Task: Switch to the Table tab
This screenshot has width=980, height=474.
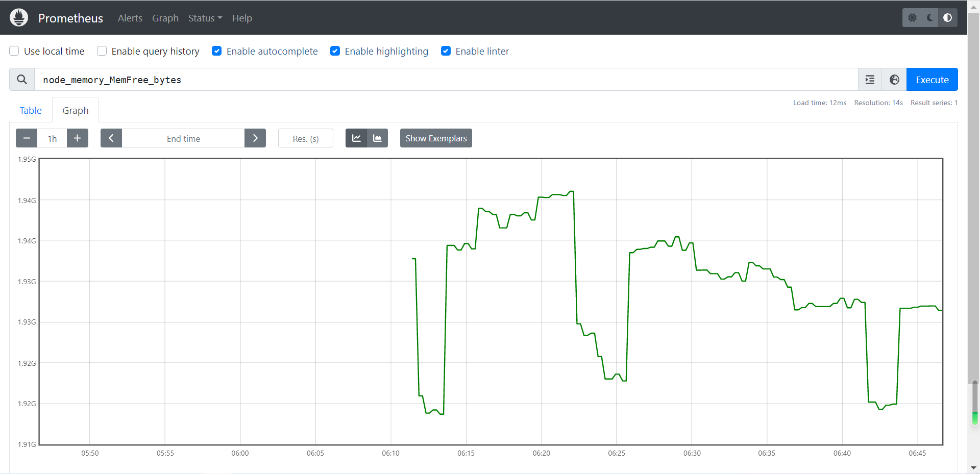Action: (31, 110)
